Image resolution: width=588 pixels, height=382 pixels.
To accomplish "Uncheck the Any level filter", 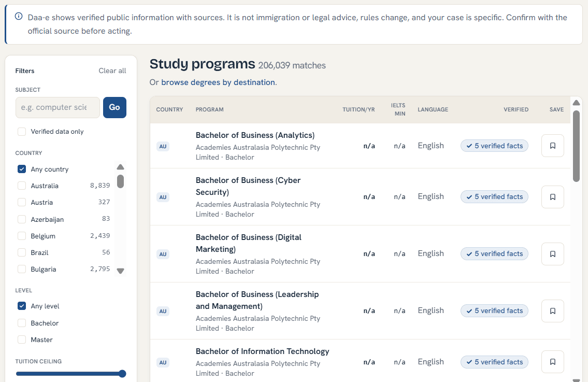I will (22, 306).
